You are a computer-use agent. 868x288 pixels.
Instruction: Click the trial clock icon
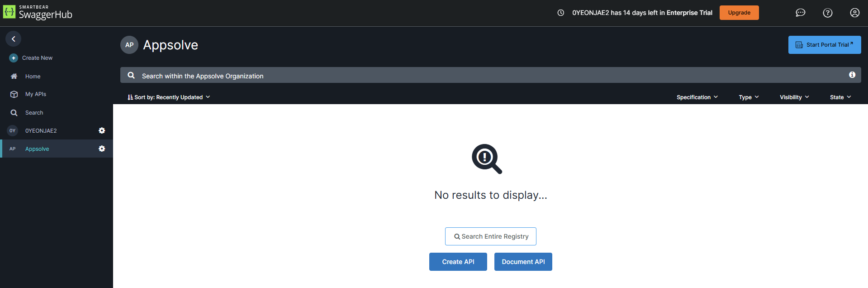tap(561, 13)
